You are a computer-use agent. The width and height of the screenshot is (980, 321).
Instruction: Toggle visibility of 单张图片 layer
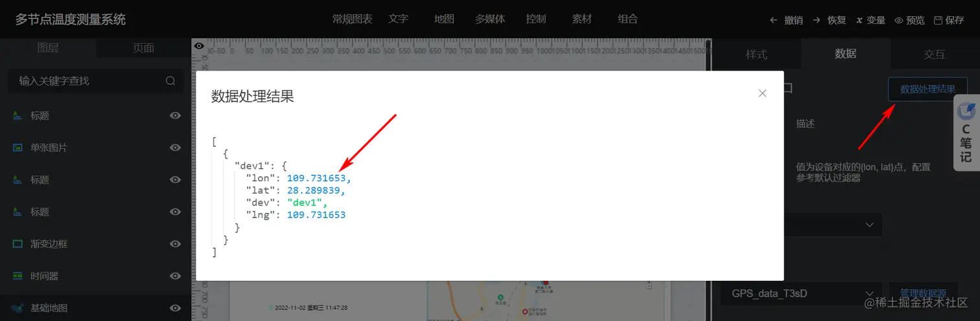point(175,148)
